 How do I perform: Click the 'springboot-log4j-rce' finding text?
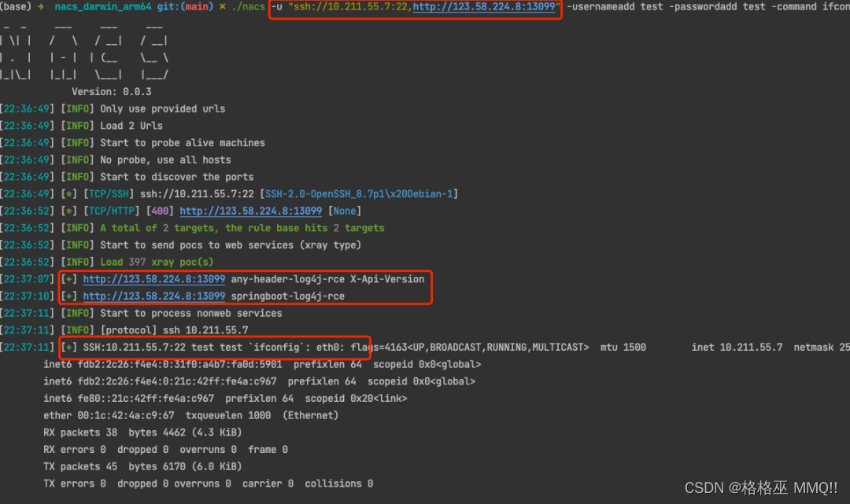point(288,296)
